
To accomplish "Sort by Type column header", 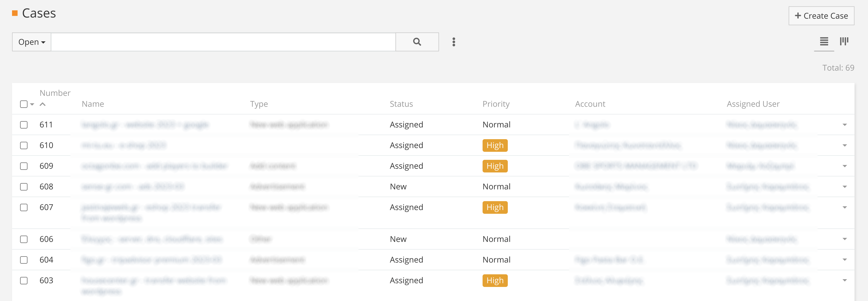I will [x=259, y=104].
